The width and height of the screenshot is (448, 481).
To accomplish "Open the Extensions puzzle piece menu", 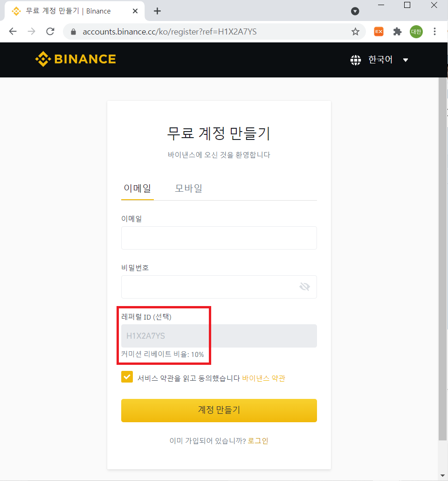I will pos(398,31).
